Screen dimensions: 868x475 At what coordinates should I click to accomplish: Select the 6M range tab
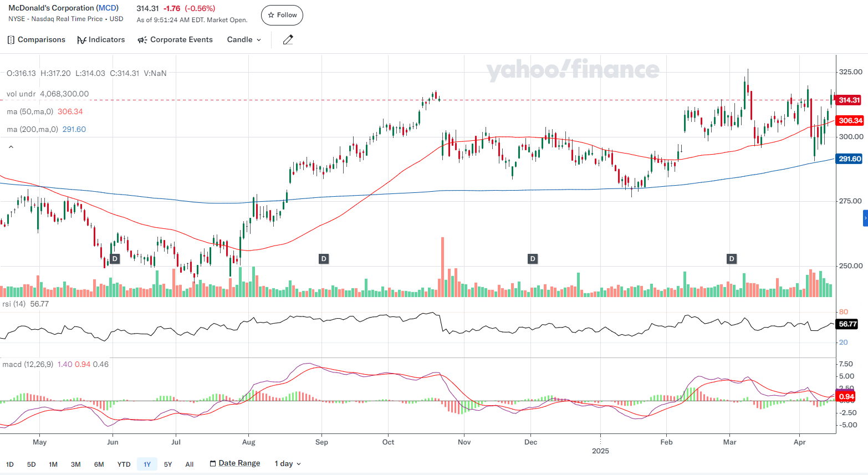point(99,464)
